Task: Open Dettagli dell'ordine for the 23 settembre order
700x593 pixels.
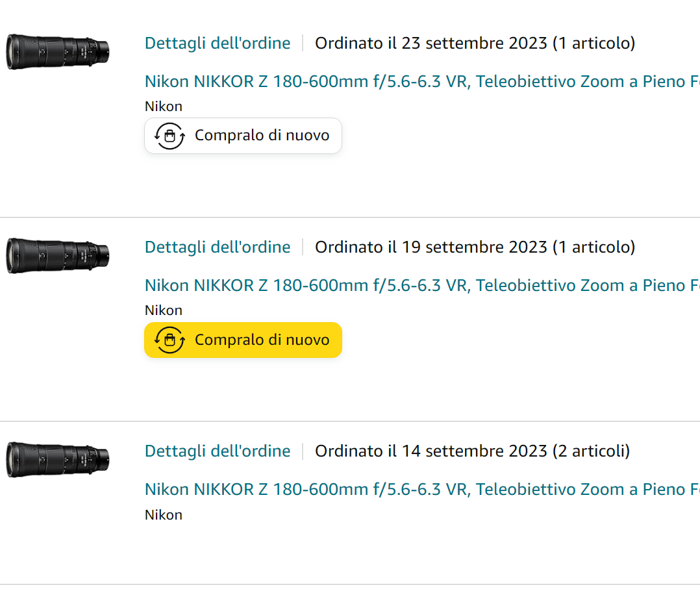Action: [x=218, y=44]
